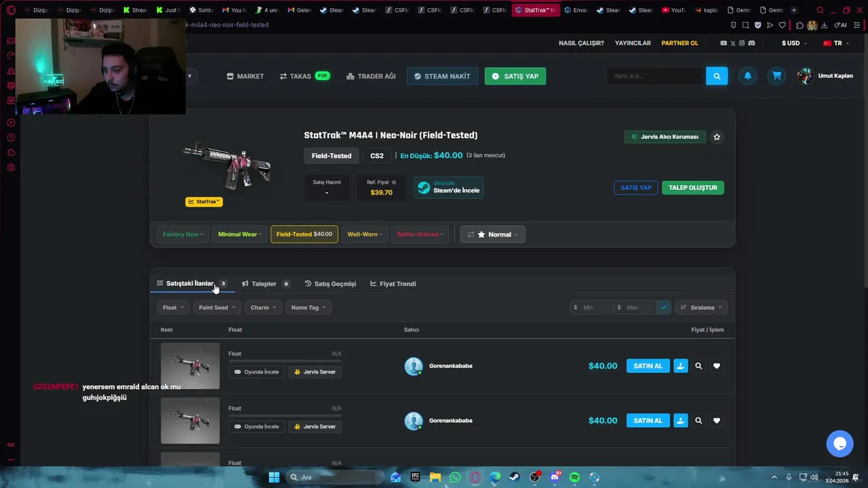Click the STEAM NAKİT button
This screenshot has width=868, height=488.
point(442,77)
